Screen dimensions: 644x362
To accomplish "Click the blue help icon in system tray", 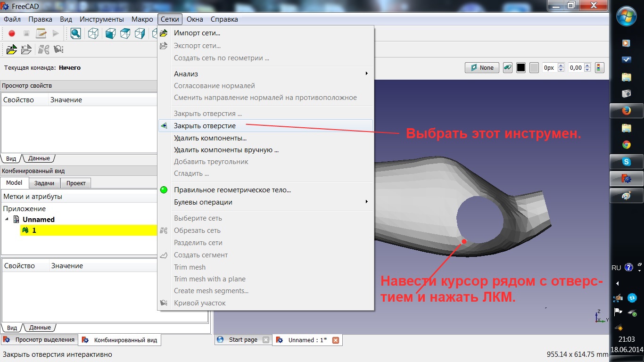I will coord(628,268).
